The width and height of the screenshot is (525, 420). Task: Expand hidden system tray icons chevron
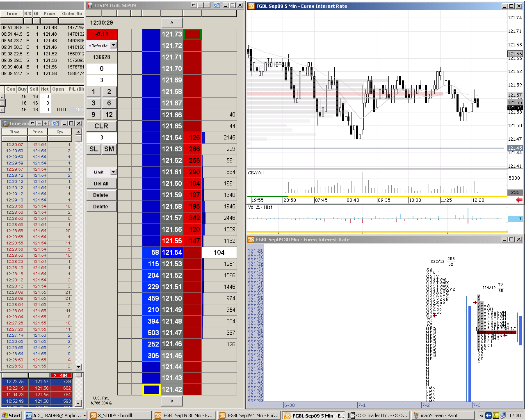coord(481,415)
